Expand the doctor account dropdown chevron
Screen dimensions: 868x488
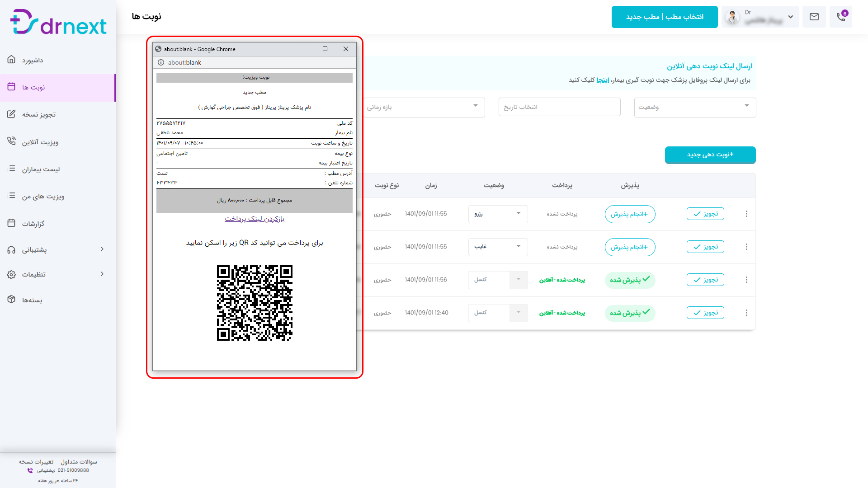[790, 17]
